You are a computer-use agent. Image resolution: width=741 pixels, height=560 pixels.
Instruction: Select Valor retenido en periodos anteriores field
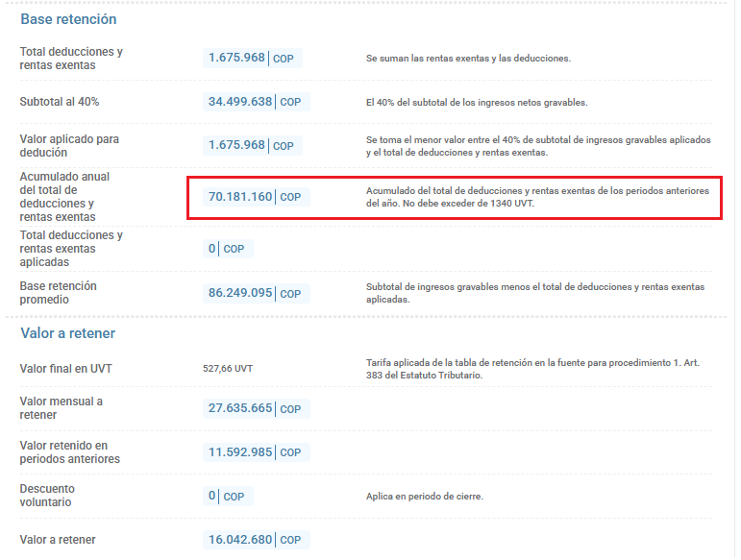257,452
